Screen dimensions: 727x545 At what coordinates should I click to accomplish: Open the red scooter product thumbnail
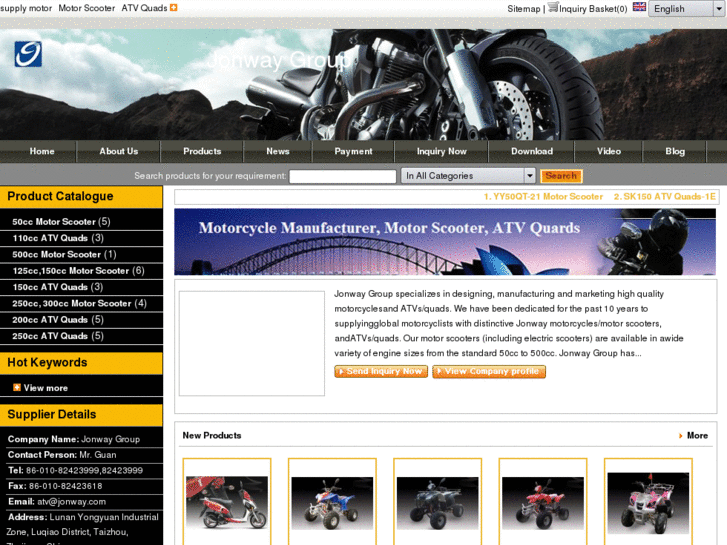coord(227,502)
